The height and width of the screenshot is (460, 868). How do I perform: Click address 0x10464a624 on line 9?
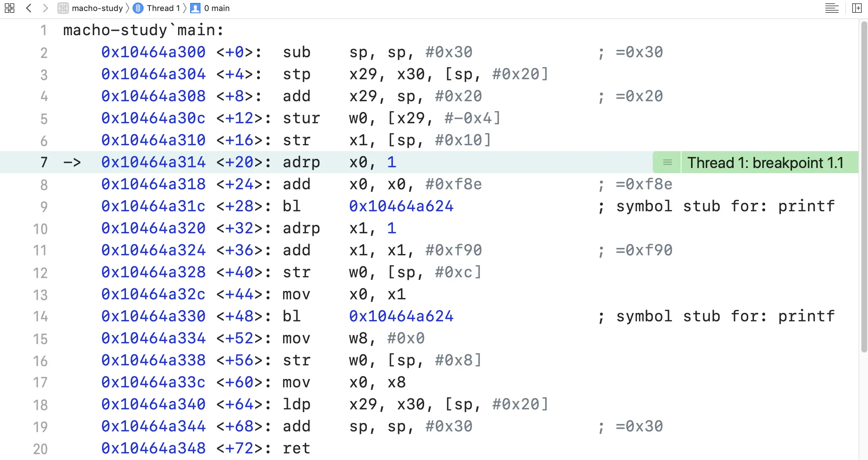click(x=401, y=206)
